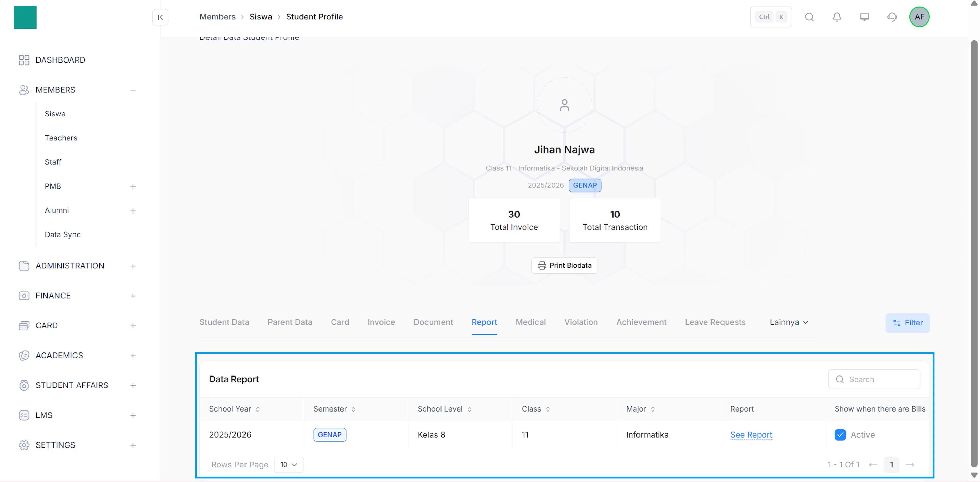
Task: Open the AF user avatar menu
Action: (919, 17)
